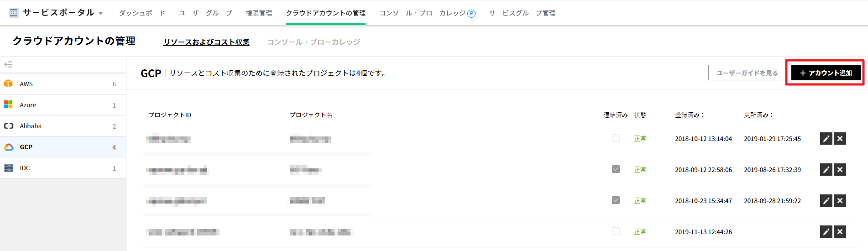Delete the first project with its X icon
Screen dimensions: 868x251
click(840, 139)
